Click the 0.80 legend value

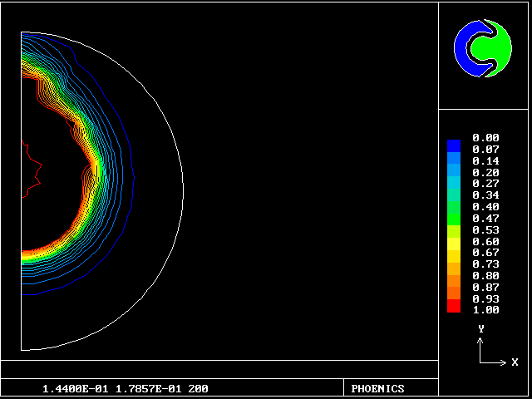(485, 275)
